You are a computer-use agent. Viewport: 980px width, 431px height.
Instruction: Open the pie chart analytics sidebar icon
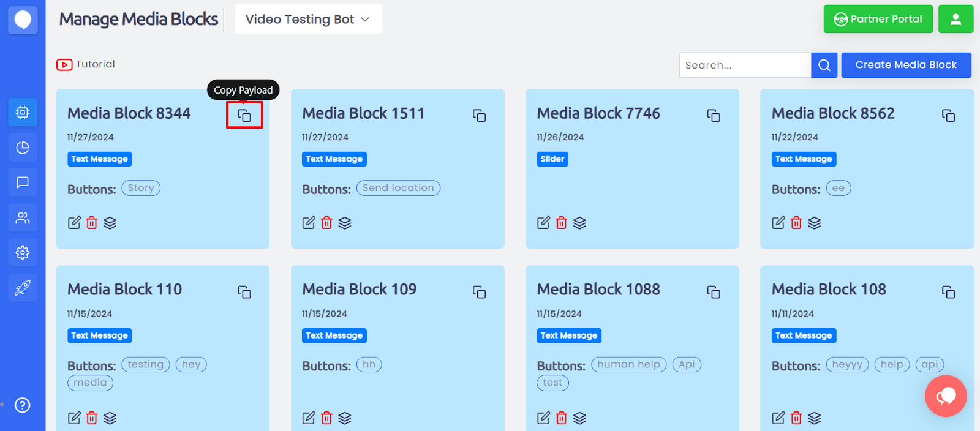click(23, 148)
